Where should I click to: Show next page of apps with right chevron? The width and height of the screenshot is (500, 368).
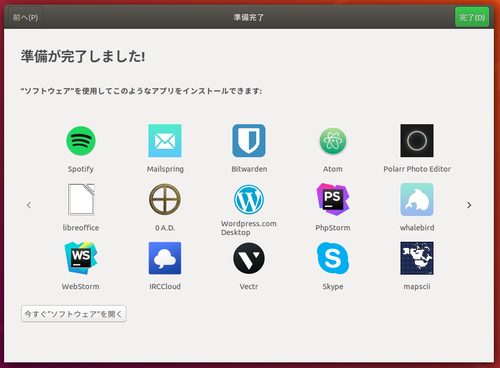coord(469,205)
